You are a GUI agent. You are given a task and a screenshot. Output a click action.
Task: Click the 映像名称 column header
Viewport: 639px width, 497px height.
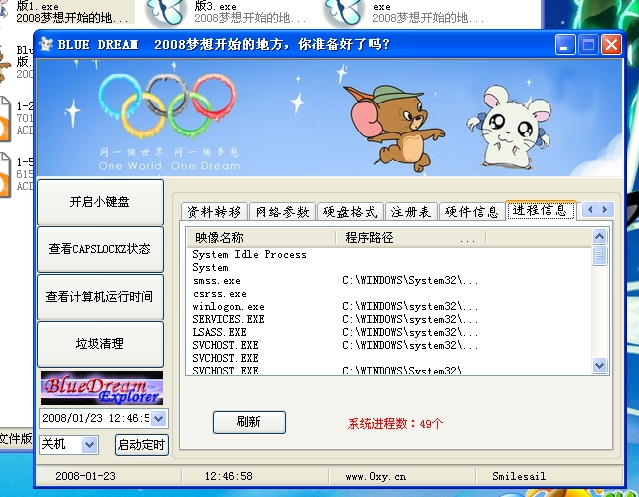[261, 238]
